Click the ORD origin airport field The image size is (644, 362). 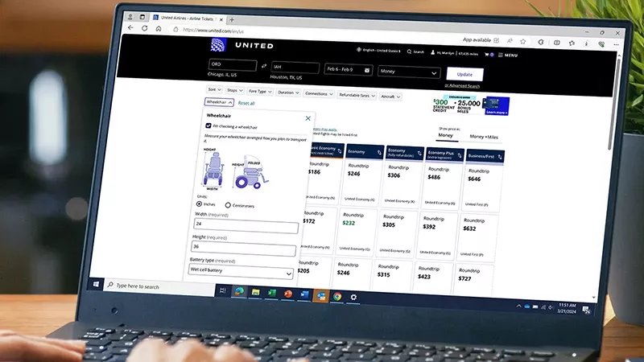click(x=233, y=65)
